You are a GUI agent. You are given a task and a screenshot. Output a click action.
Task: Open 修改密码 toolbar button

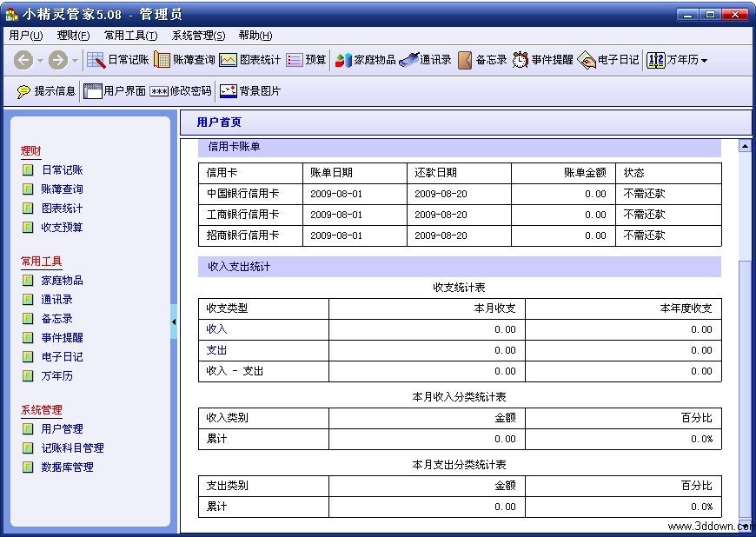pos(181,91)
